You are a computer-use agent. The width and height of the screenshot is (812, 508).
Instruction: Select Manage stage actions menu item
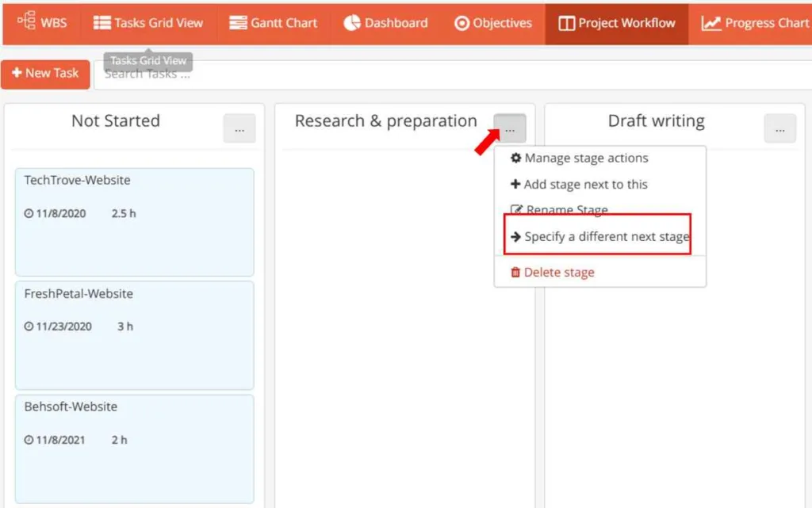pyautogui.click(x=586, y=159)
